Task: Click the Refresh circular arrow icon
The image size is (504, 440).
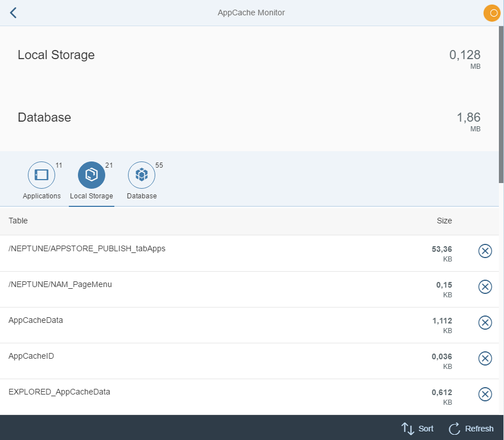Action: [454, 428]
